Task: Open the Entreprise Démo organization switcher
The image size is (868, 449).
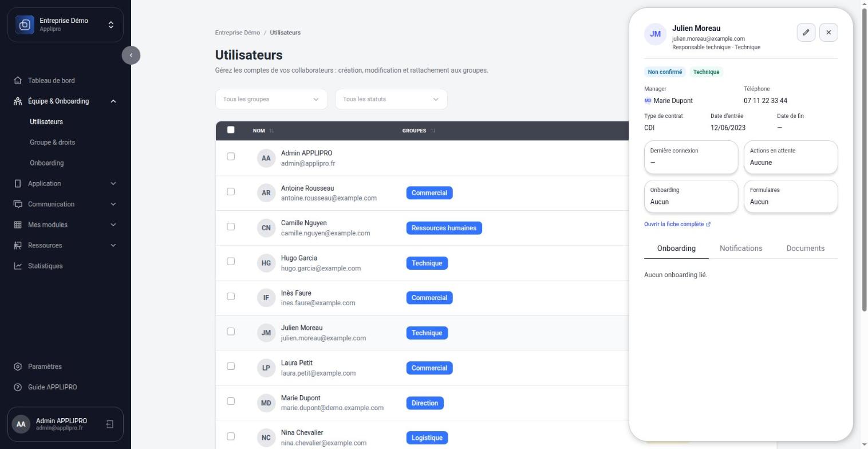Action: (65, 25)
